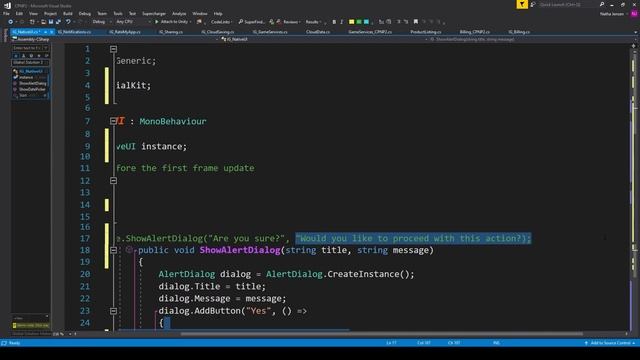Select ShowDatePicker in outline panel
This screenshot has height=360, width=640.
(x=31, y=89)
